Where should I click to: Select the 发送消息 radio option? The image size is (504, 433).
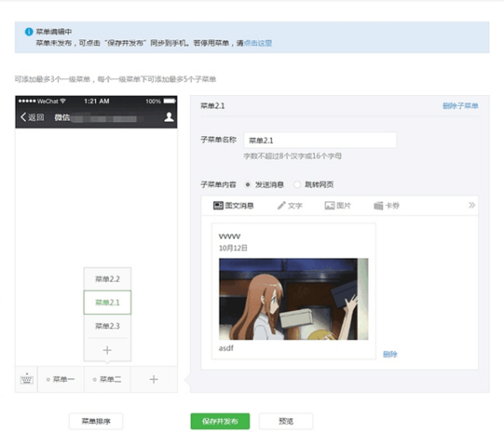248,183
